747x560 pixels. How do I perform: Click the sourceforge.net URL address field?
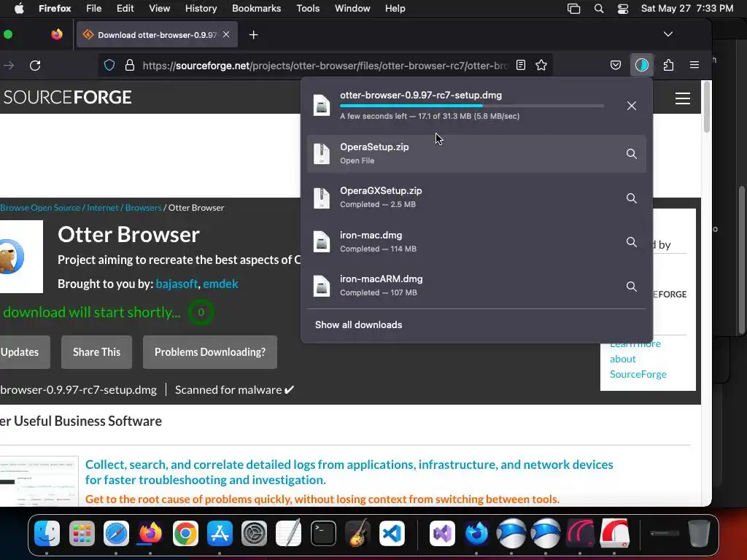[325, 66]
